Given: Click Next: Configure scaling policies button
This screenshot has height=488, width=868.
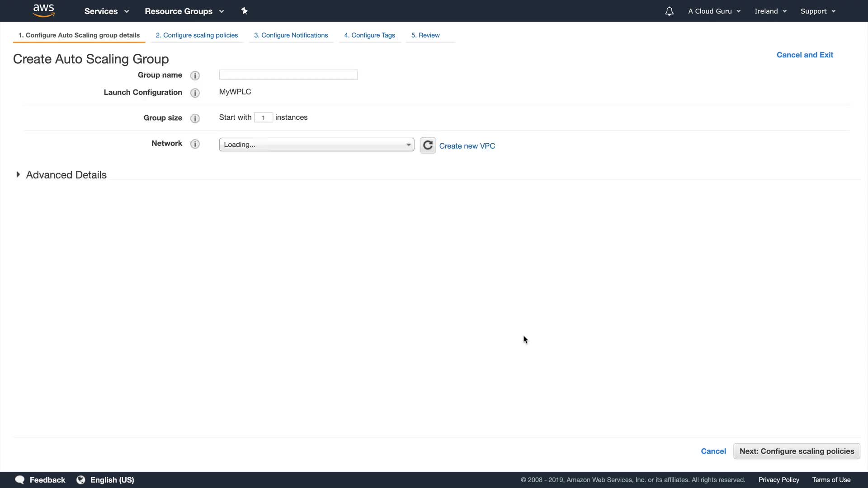Looking at the screenshot, I should (797, 451).
